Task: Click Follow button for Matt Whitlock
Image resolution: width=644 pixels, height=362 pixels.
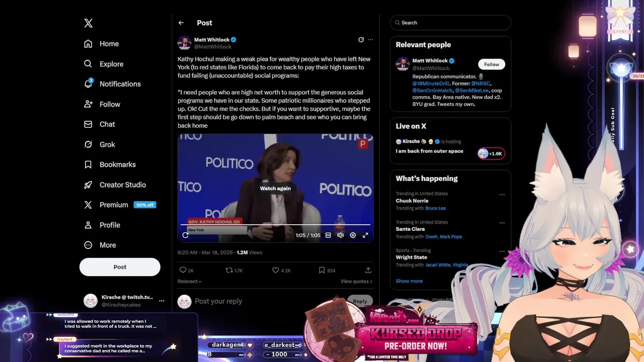Action: (x=492, y=64)
